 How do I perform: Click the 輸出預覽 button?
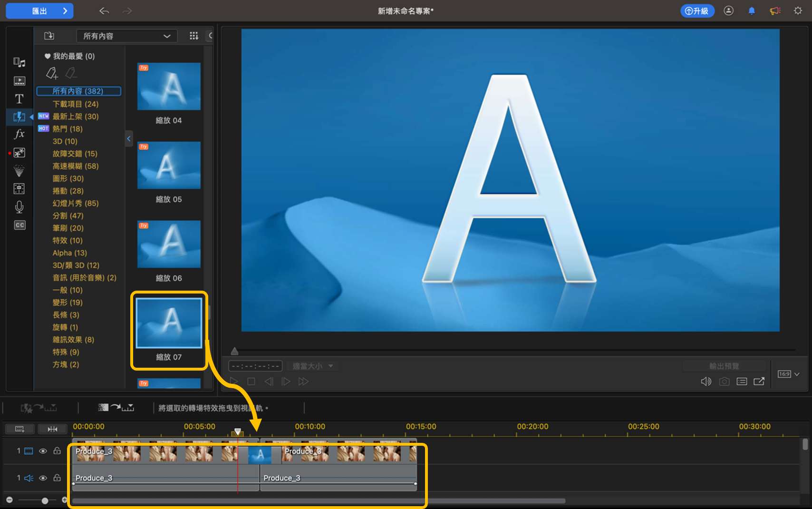724,366
